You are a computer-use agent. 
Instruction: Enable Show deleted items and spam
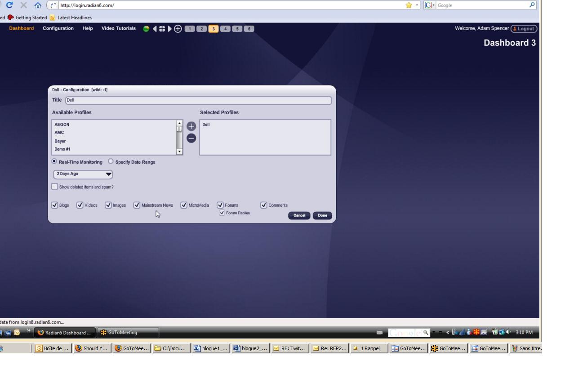(x=55, y=187)
